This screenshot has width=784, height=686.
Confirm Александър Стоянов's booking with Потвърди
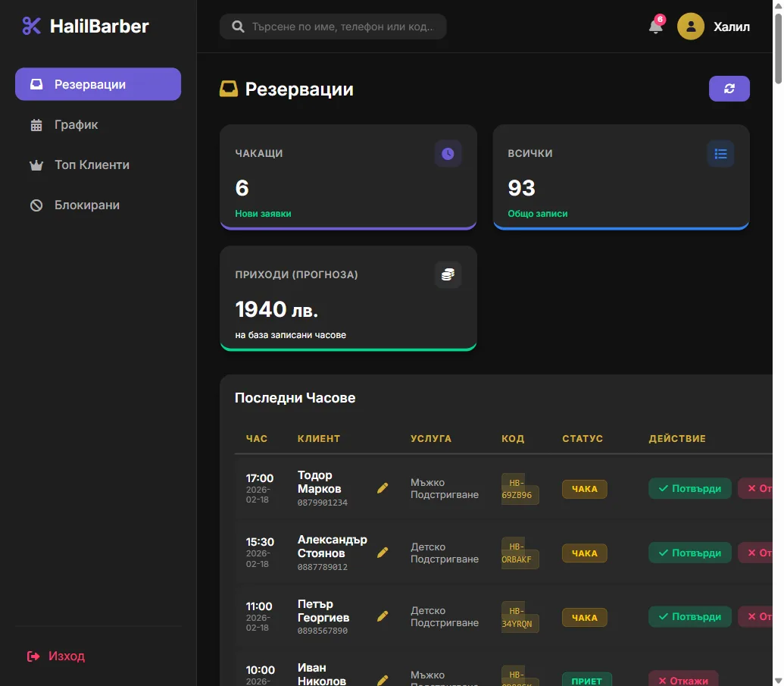(689, 553)
